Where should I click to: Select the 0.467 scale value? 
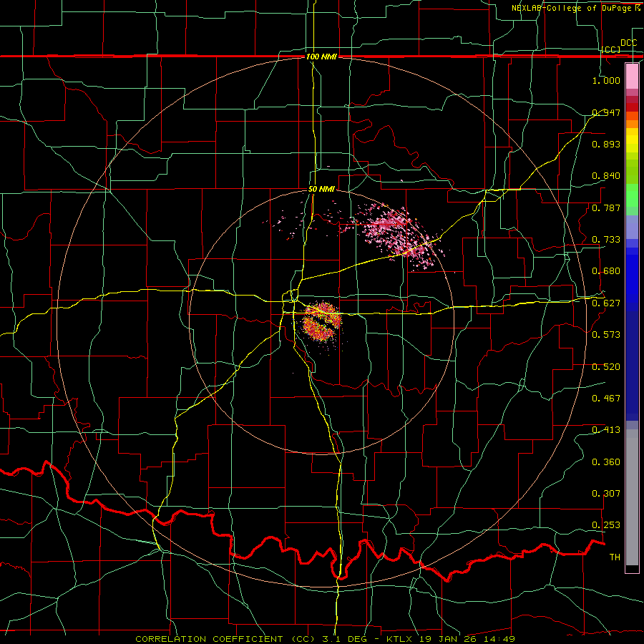coord(606,398)
